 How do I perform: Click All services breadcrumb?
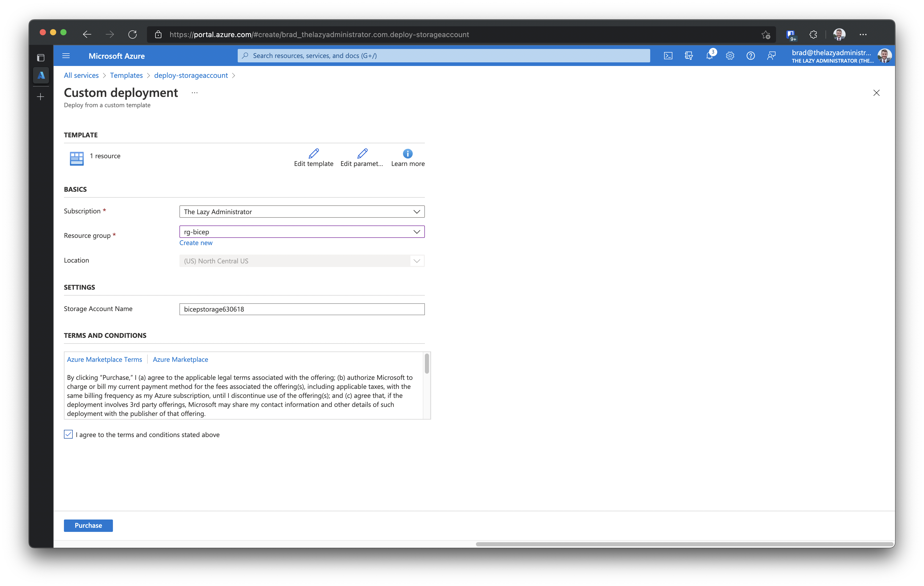[81, 75]
